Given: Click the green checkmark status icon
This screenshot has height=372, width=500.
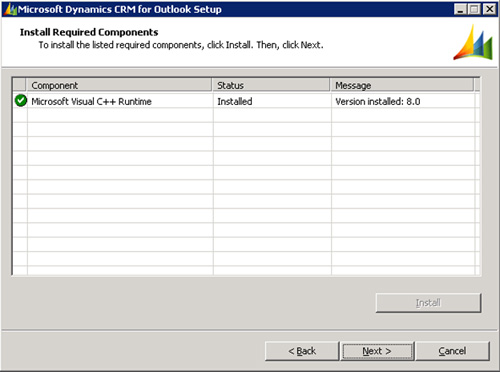Looking at the screenshot, I should pyautogui.click(x=21, y=101).
